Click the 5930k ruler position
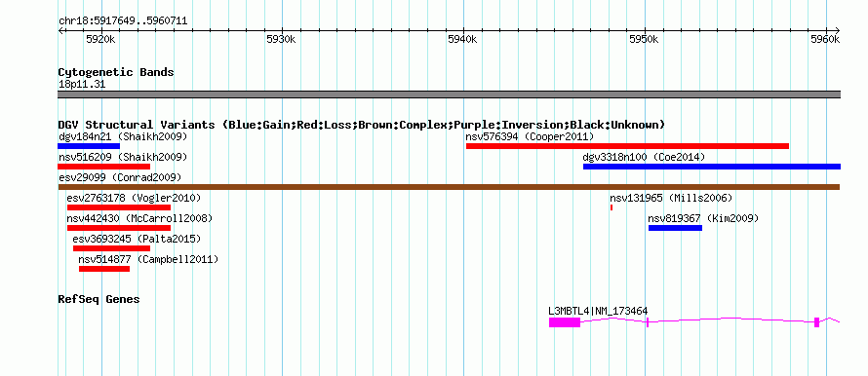This screenshot has width=868, height=376. pos(281,39)
